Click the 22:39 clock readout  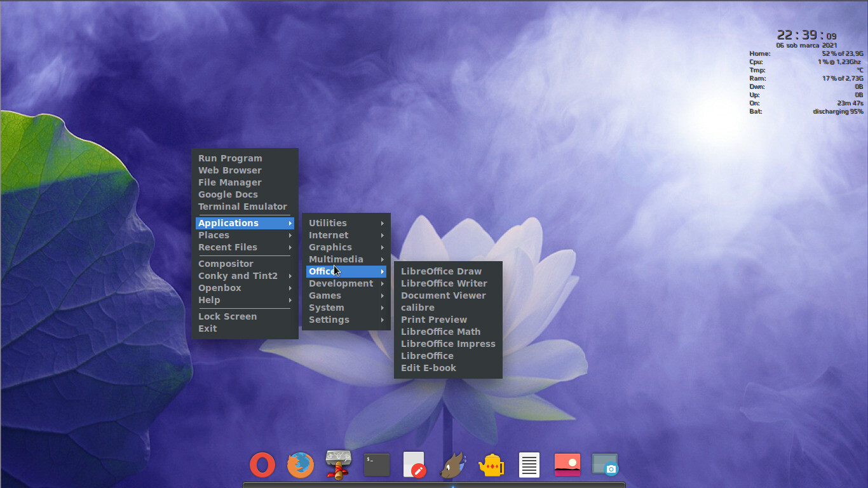(x=806, y=35)
